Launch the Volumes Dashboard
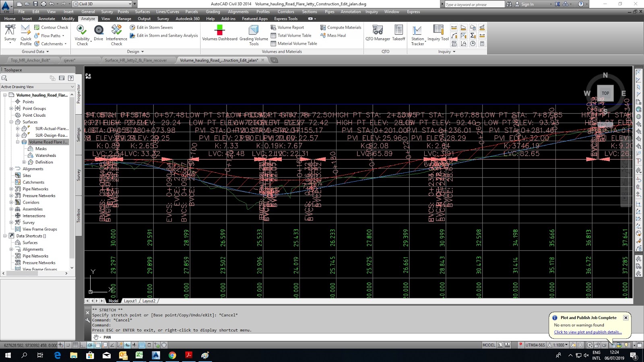This screenshot has width=644, height=362. 220,34
